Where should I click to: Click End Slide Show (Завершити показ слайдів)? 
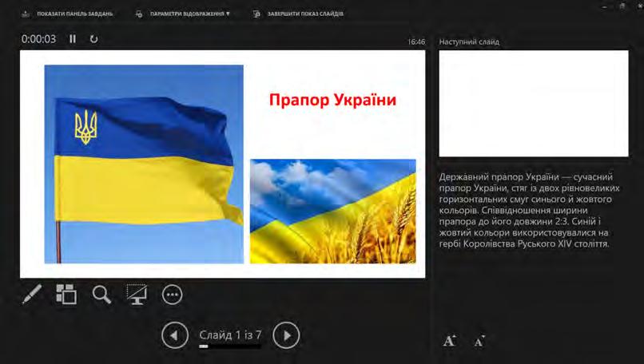point(298,14)
